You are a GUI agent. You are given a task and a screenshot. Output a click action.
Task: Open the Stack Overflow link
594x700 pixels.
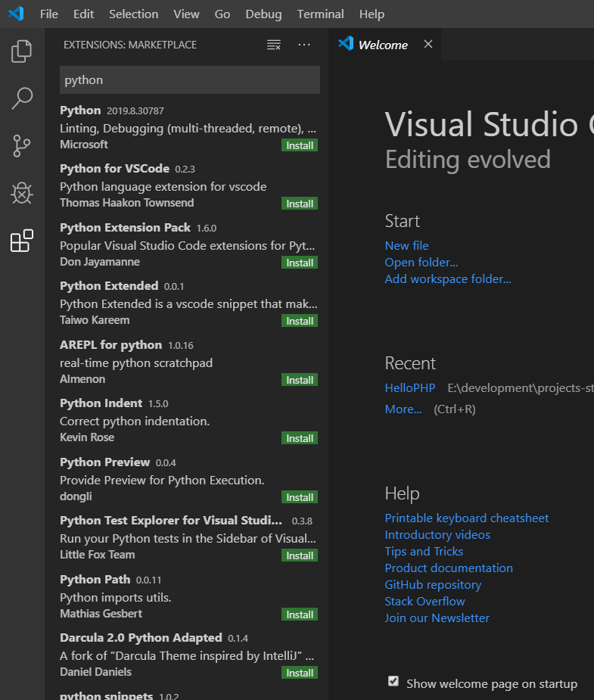[x=425, y=602]
